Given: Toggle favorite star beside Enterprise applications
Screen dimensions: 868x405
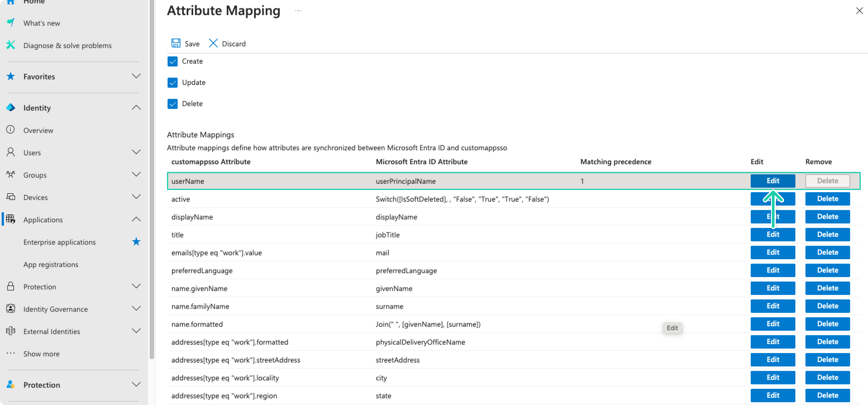Looking at the screenshot, I should [x=136, y=242].
